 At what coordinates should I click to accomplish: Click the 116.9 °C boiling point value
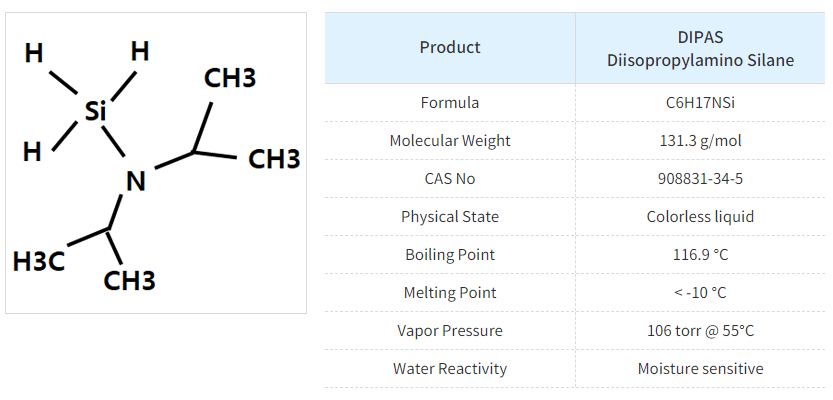(700, 255)
